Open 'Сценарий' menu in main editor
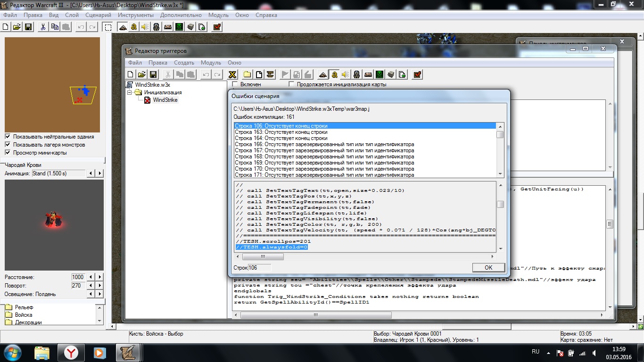The height and width of the screenshot is (362, 644). click(x=99, y=15)
